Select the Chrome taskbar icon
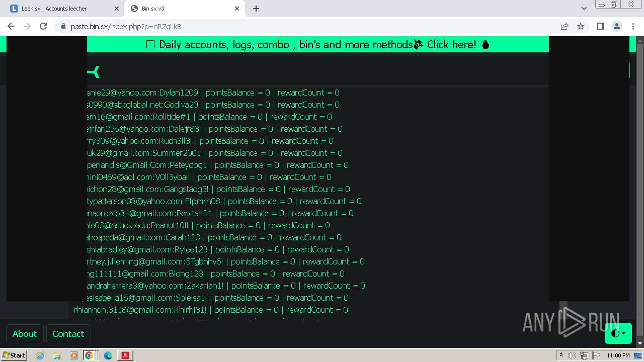Screen dimensions: 644x362 89,355
